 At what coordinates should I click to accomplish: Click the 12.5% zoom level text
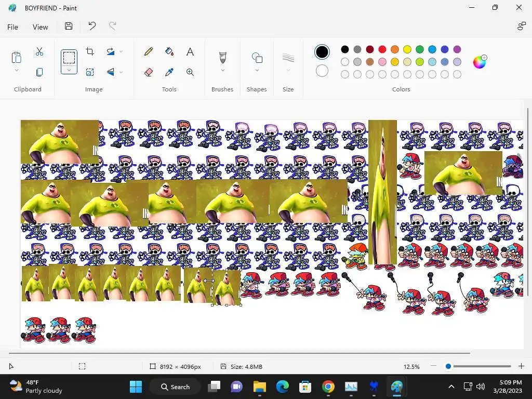coord(411,366)
